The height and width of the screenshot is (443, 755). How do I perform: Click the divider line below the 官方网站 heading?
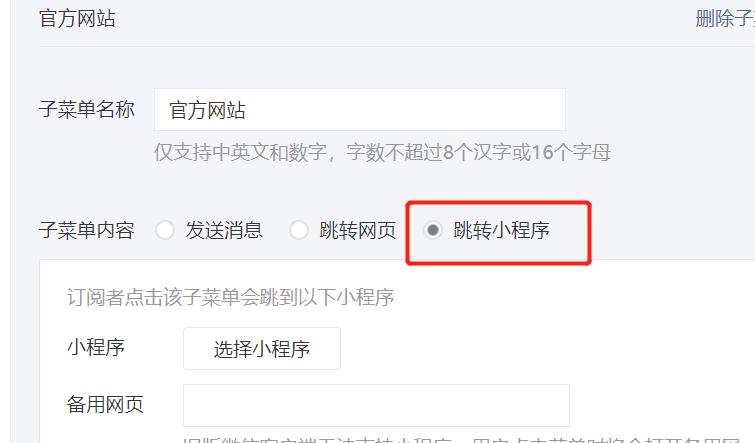397,47
